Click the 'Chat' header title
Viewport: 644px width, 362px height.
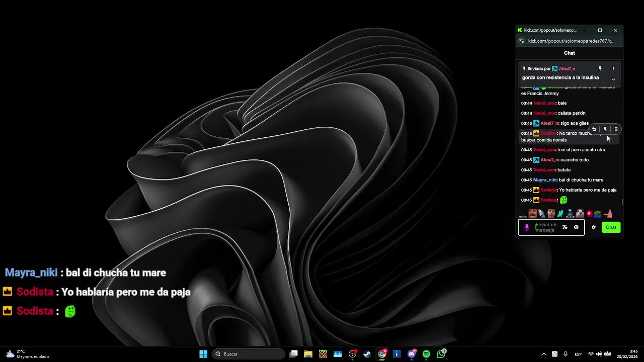[570, 53]
